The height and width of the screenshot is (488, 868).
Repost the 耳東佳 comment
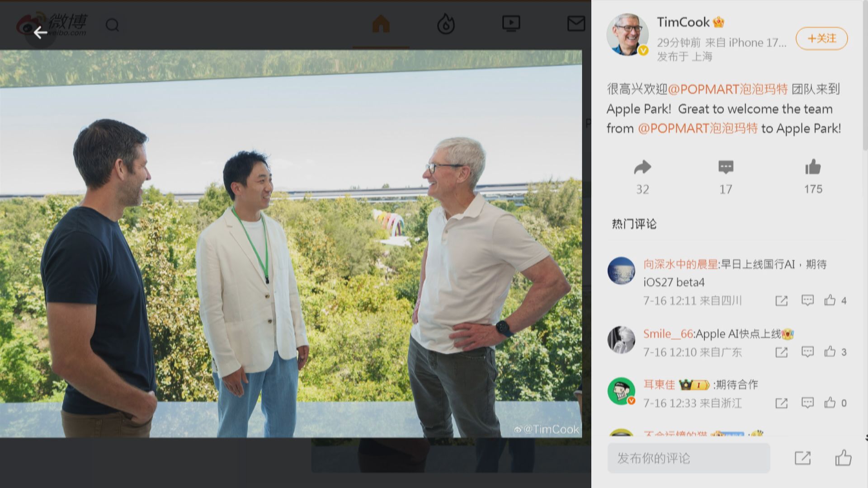(781, 403)
